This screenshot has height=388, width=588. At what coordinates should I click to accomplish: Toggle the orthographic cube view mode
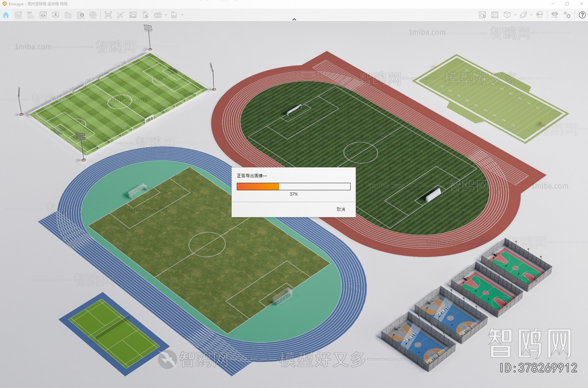[508, 15]
